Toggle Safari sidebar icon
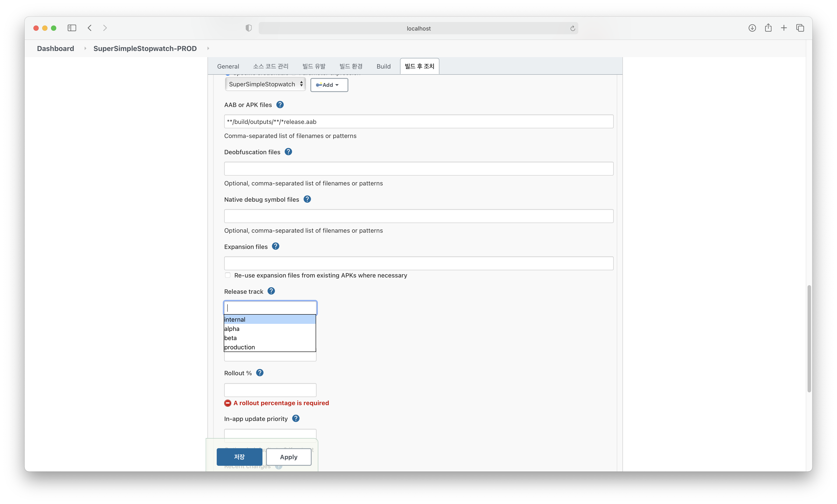The image size is (837, 504). coord(72,28)
